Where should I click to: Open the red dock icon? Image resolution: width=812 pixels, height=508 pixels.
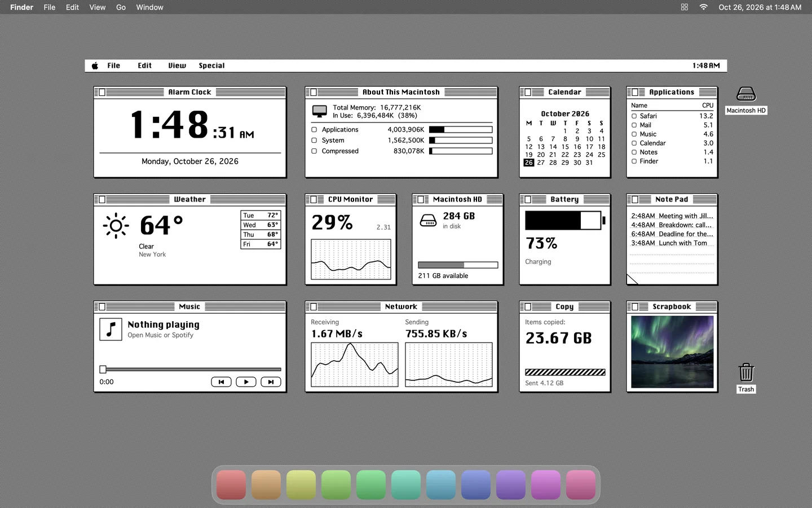[x=231, y=485]
